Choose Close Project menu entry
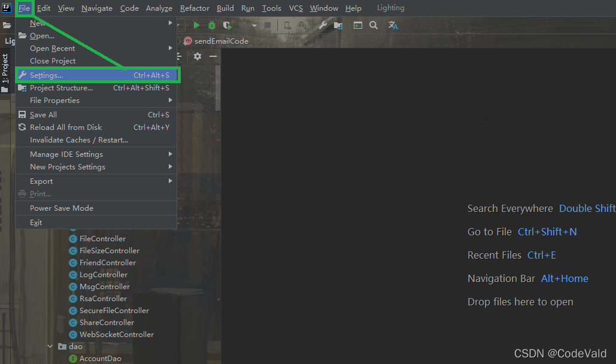 (96, 61)
